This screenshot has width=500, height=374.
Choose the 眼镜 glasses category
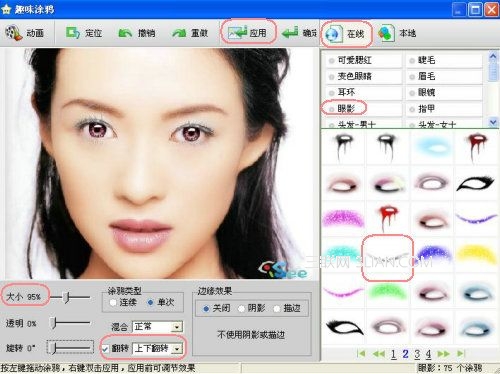pos(444,92)
